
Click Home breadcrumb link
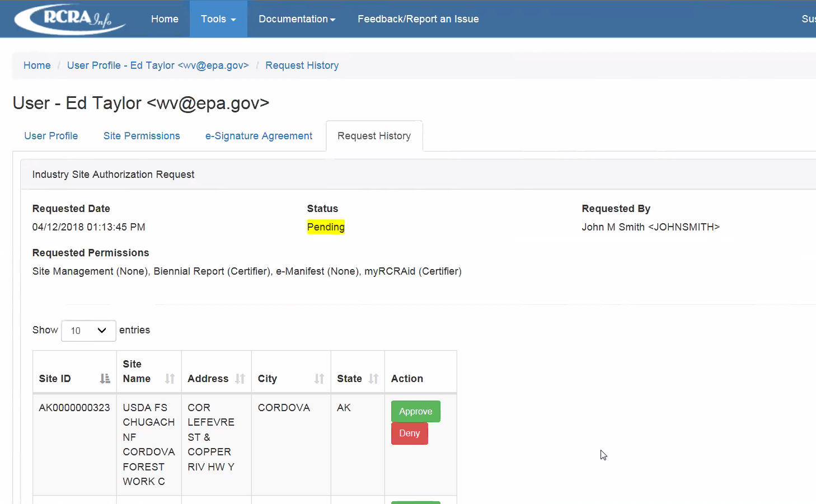pyautogui.click(x=37, y=65)
